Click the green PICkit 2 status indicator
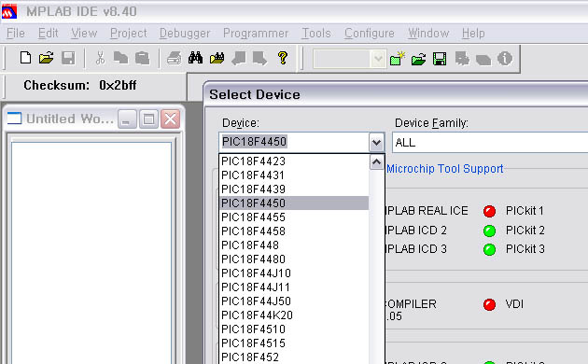The width and height of the screenshot is (588, 364). (x=489, y=231)
